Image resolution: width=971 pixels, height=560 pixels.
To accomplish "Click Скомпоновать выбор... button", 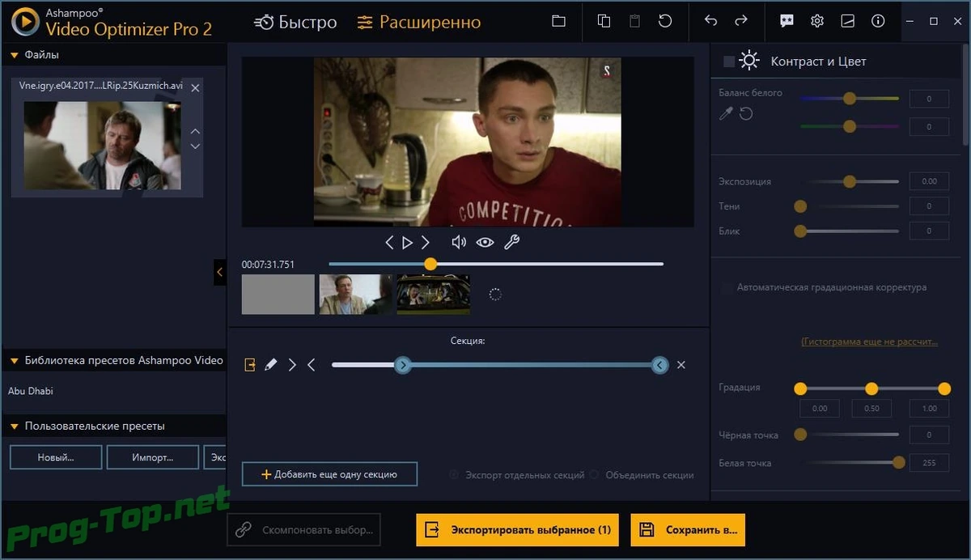I will [304, 530].
